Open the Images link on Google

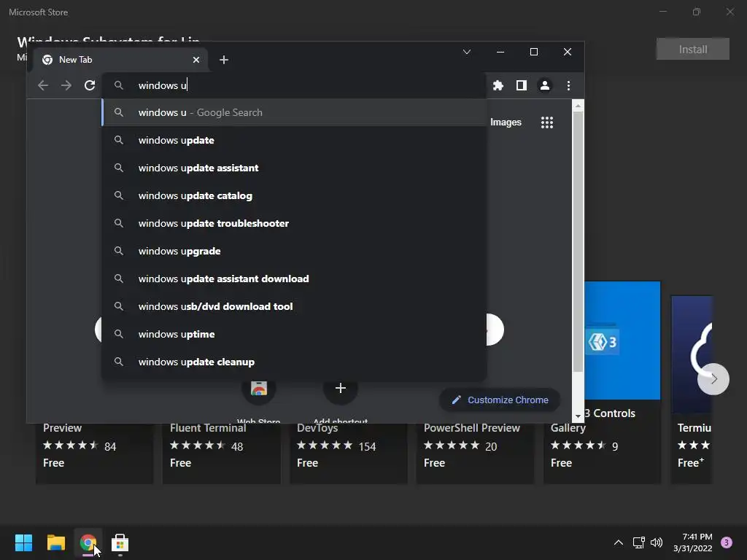[x=506, y=122]
